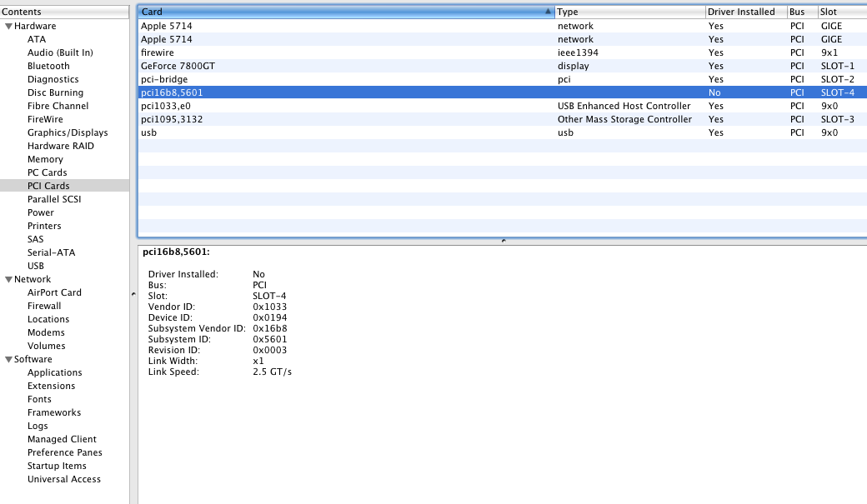Viewport: 867px width, 504px height.
Task: Click the Link Speed value 2.5 GT/s
Action: 272,372
